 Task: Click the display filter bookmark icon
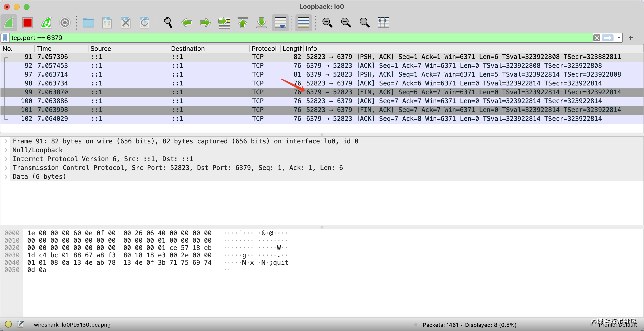click(5, 38)
